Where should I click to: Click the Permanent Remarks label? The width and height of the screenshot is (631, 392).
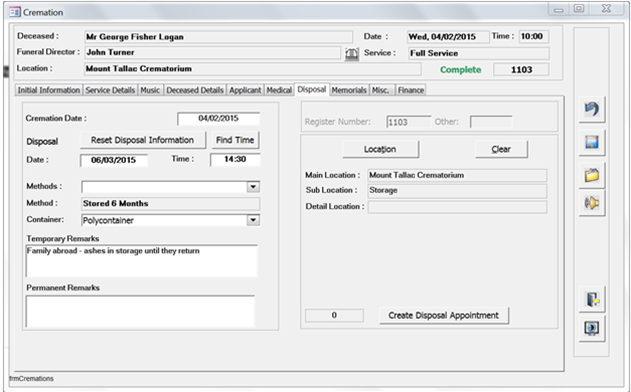pyautogui.click(x=63, y=288)
